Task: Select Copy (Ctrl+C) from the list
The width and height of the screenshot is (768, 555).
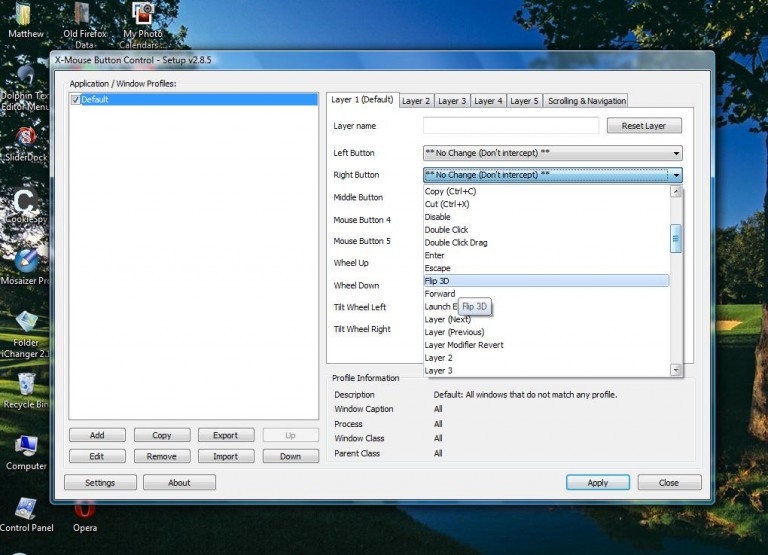Action: click(546, 192)
